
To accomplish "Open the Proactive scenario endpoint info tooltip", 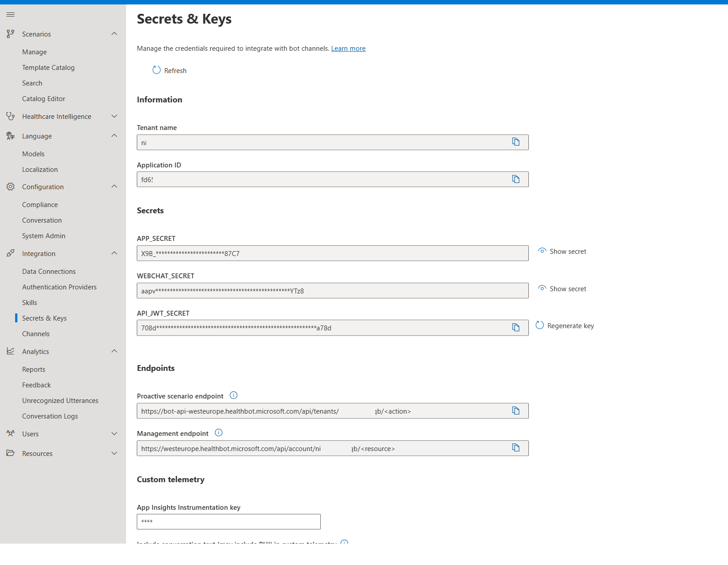I will point(233,395).
